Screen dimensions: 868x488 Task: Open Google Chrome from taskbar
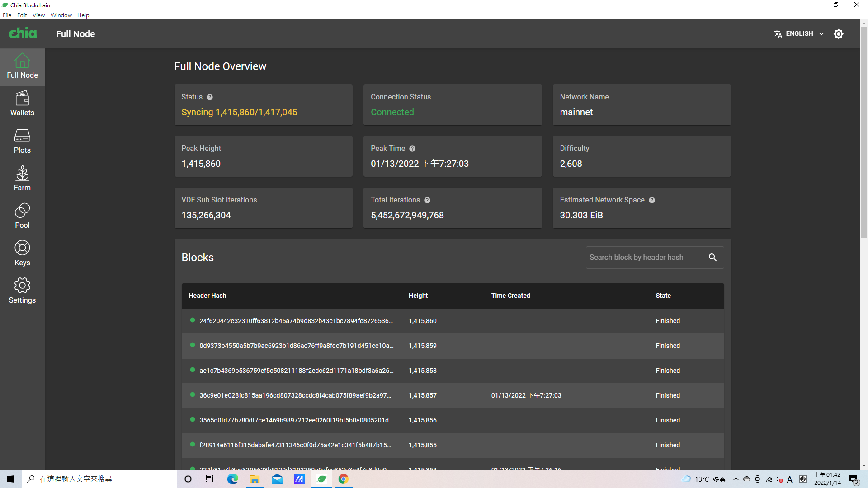pyautogui.click(x=344, y=479)
